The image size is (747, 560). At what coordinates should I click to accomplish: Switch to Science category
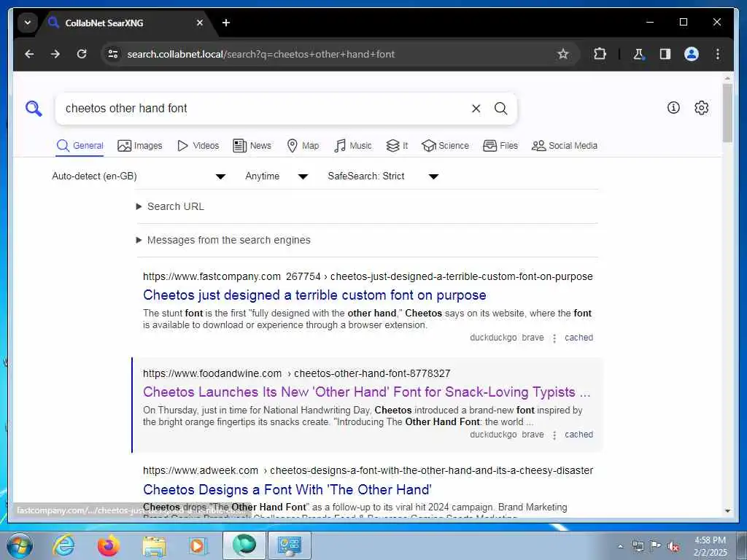[446, 146]
